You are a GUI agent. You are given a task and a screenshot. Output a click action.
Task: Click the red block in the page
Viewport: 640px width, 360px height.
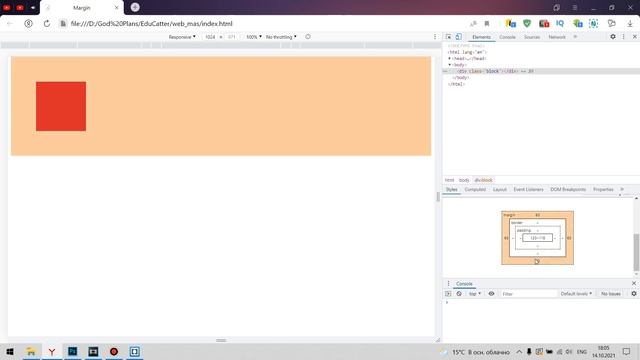[61, 106]
